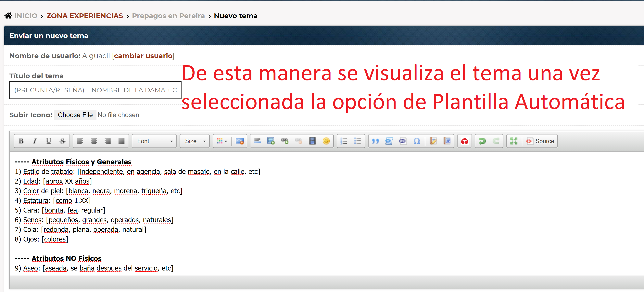Screen dimensions: 644x292
Task: Insert a block quote
Action: (x=375, y=141)
